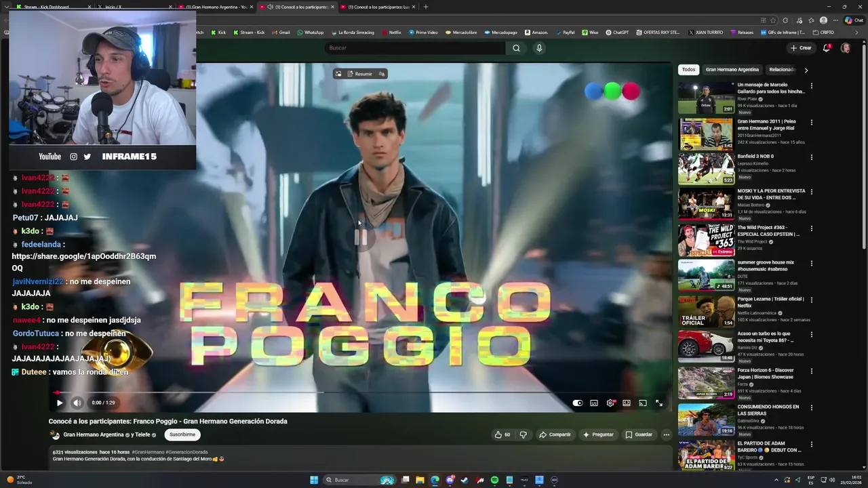Click the Resumir button on the video
This screenshot has height=488, width=868.
click(360, 74)
